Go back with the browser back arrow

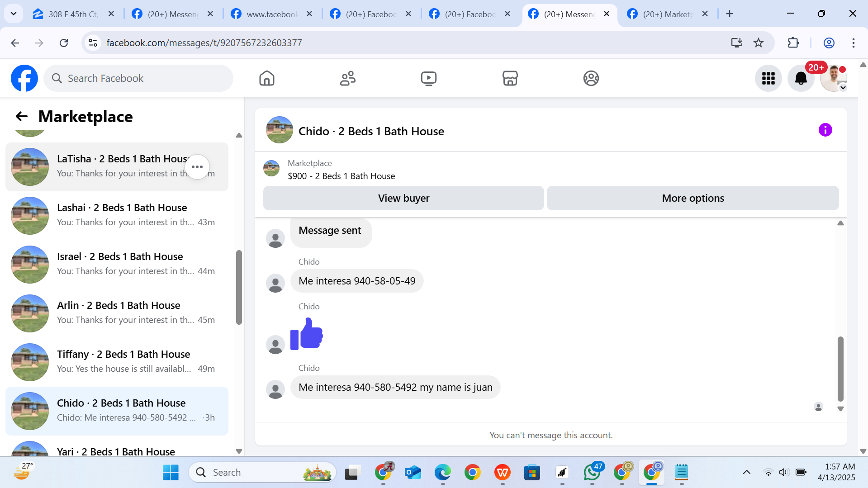[x=15, y=43]
